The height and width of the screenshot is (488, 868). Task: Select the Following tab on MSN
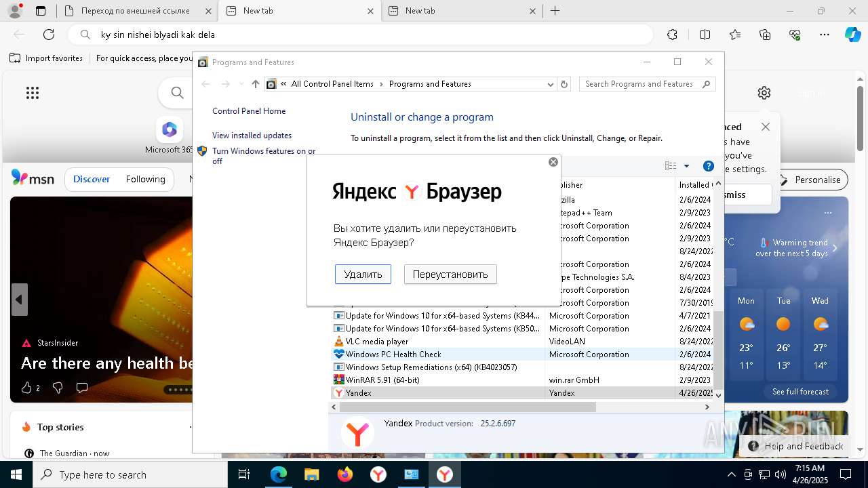coord(146,179)
